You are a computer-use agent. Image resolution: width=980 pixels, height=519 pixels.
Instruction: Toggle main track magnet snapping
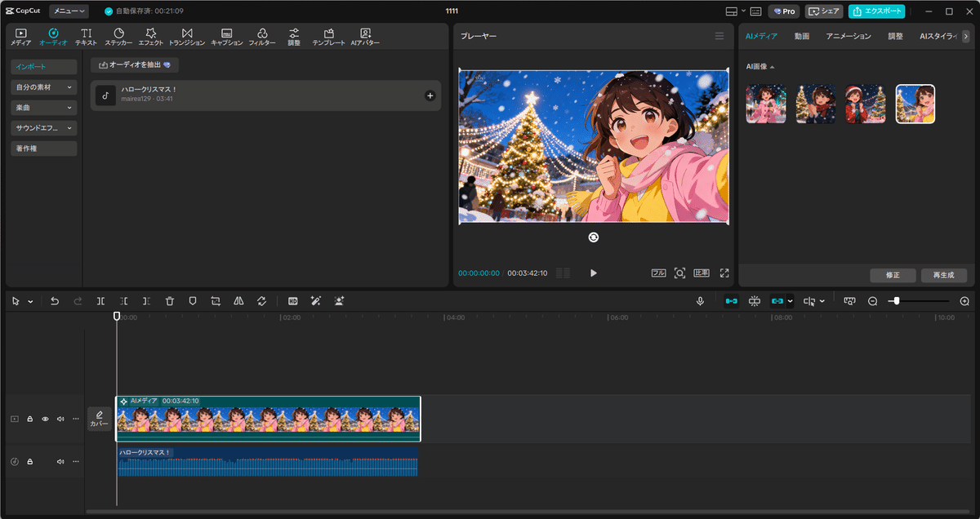click(x=731, y=301)
